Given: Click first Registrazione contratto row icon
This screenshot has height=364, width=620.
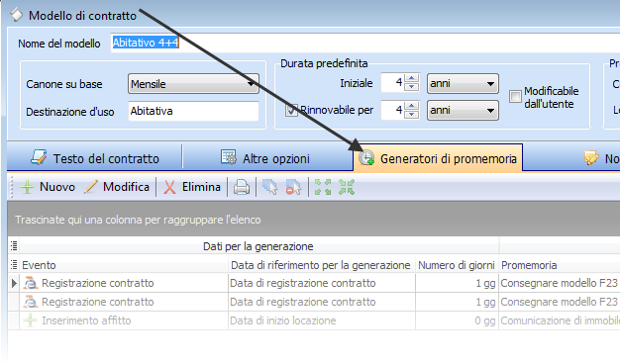Looking at the screenshot, I should tap(31, 283).
